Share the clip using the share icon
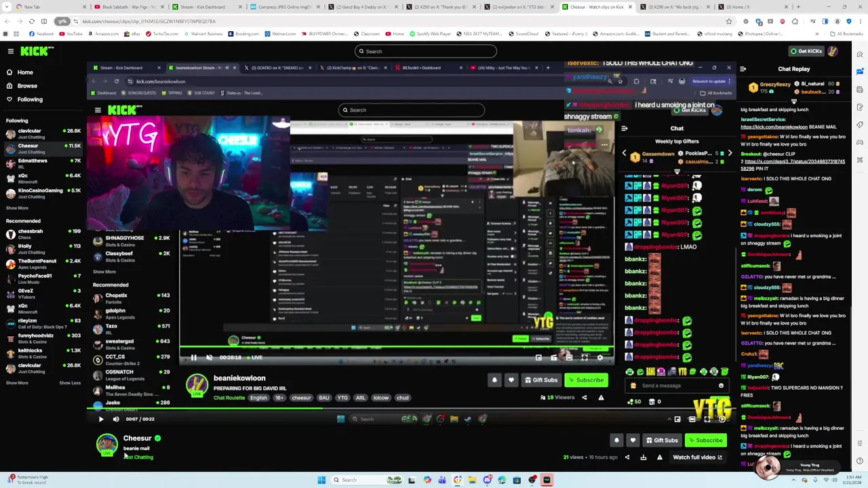The height and width of the screenshot is (488, 868). [627, 457]
